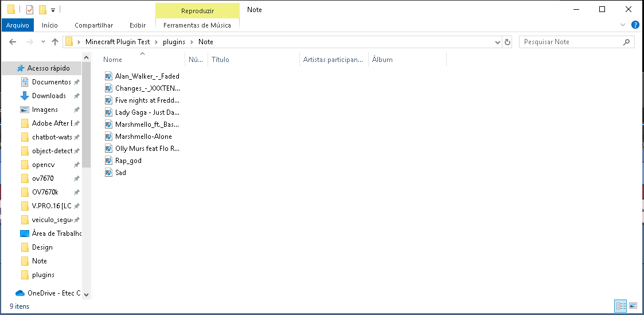Screen dimensions: 644x315
Task: Click the New folder quick access icon
Action: click(42, 9)
